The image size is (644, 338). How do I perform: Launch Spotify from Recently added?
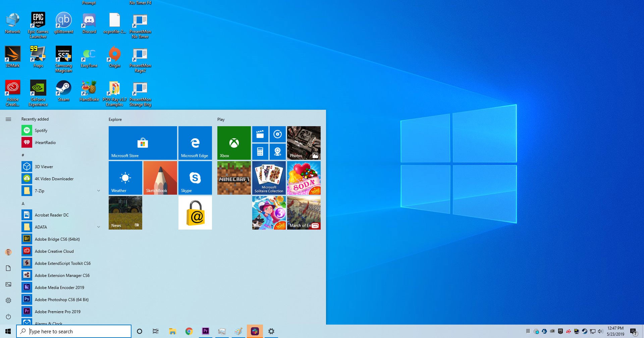pyautogui.click(x=61, y=130)
